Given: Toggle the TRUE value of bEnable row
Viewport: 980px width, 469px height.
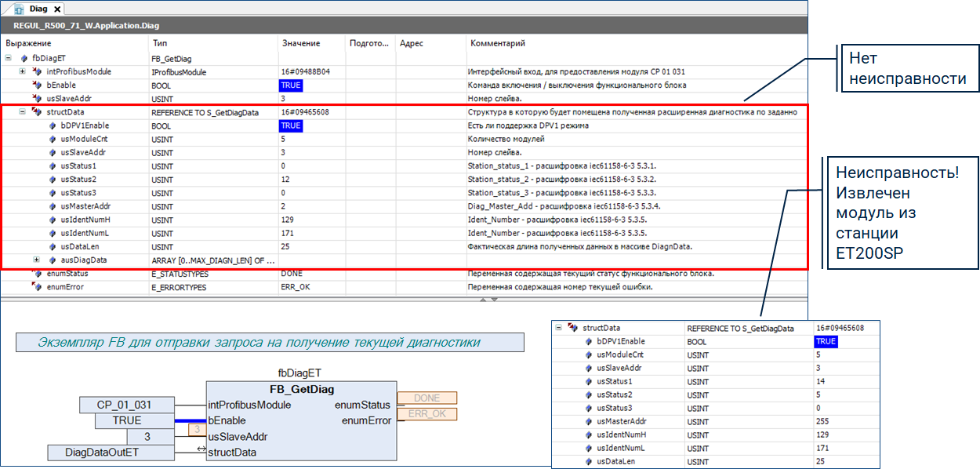Looking at the screenshot, I should [290, 85].
